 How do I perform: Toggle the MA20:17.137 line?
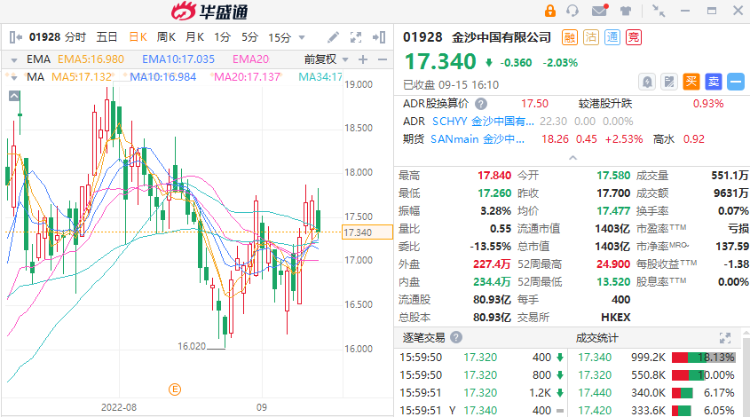coord(247,77)
